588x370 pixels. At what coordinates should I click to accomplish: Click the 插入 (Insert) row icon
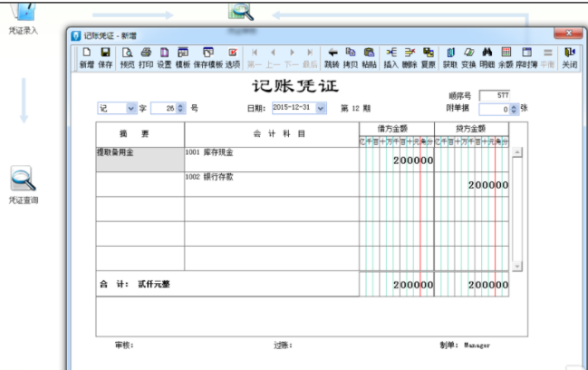pos(390,58)
